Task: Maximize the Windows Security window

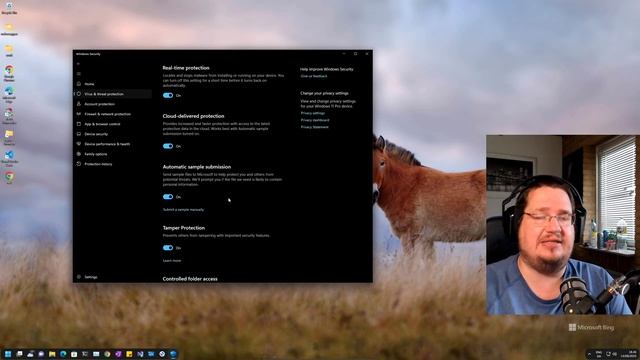Action: (x=356, y=54)
